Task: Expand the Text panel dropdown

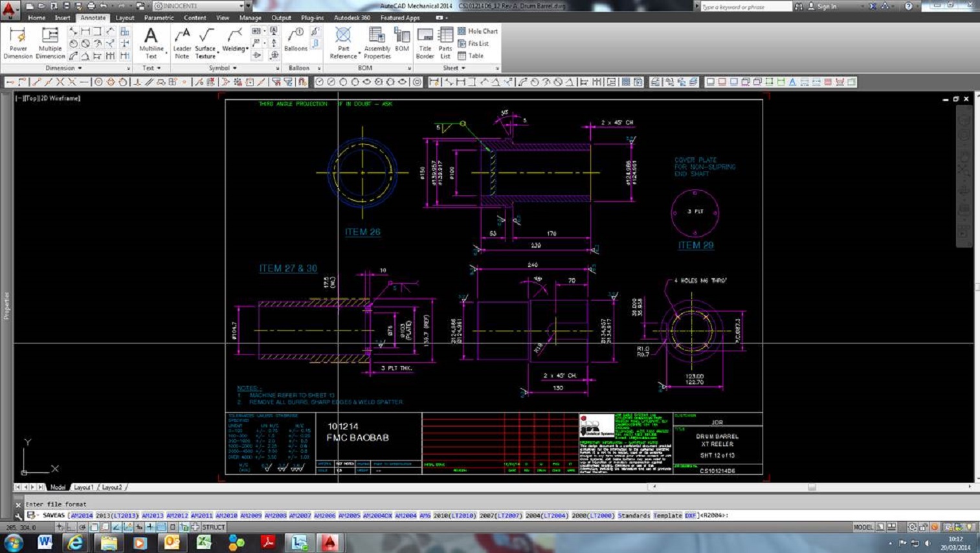Action: [151, 68]
